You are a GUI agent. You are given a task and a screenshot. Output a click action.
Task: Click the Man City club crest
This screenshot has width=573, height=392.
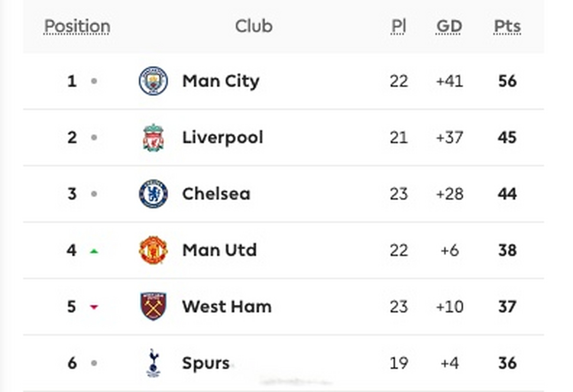tap(153, 81)
